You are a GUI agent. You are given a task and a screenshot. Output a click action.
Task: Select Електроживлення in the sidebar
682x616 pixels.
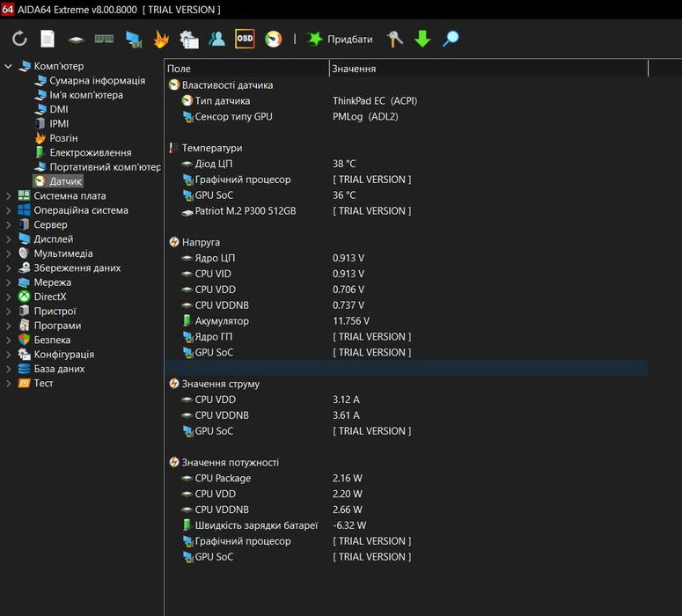click(x=90, y=152)
